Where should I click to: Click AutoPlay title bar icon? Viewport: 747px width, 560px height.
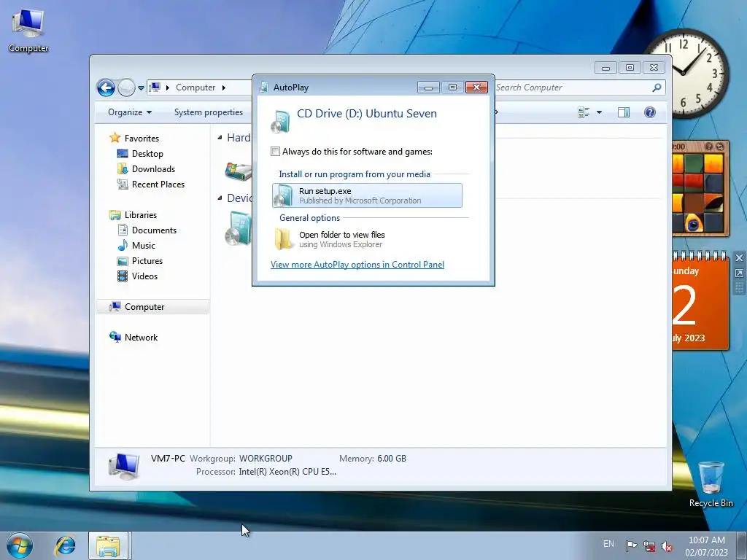point(264,87)
